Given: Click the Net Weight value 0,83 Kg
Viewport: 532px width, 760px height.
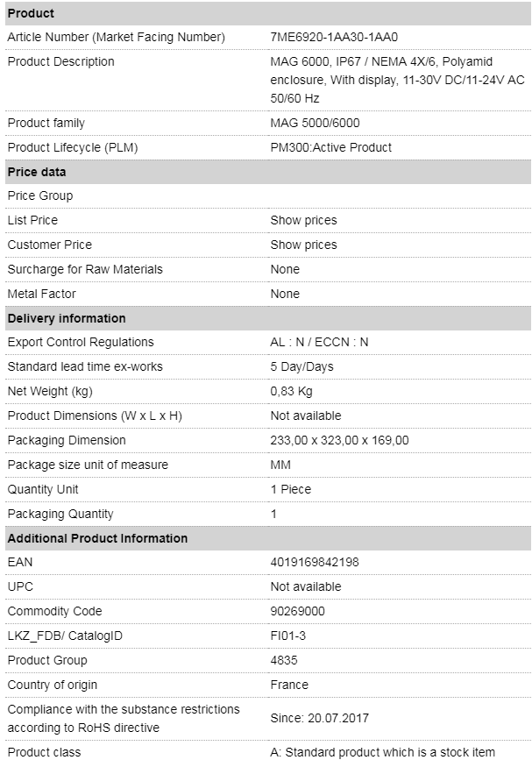Looking at the screenshot, I should pos(291,391).
